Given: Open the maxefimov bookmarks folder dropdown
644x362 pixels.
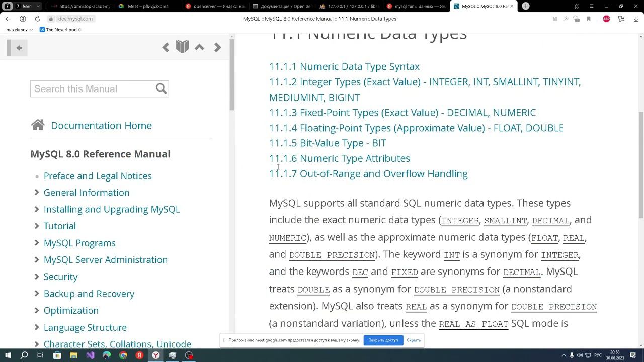Looking at the screenshot, I should [x=20, y=30].
